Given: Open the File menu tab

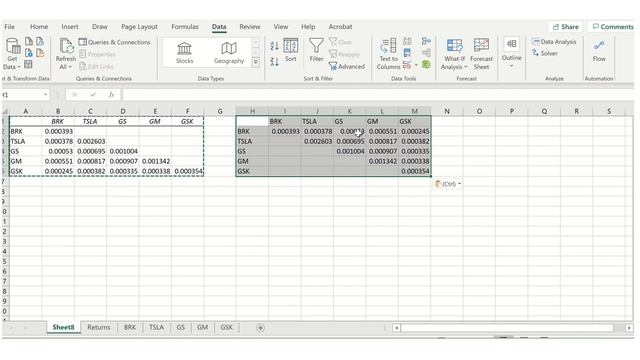Looking at the screenshot, I should point(9,27).
